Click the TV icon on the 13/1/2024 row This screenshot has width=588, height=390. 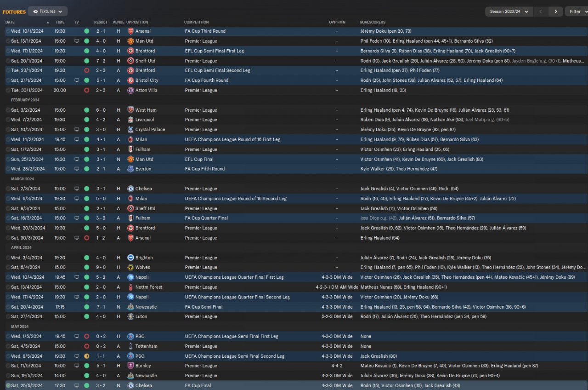coord(77,41)
